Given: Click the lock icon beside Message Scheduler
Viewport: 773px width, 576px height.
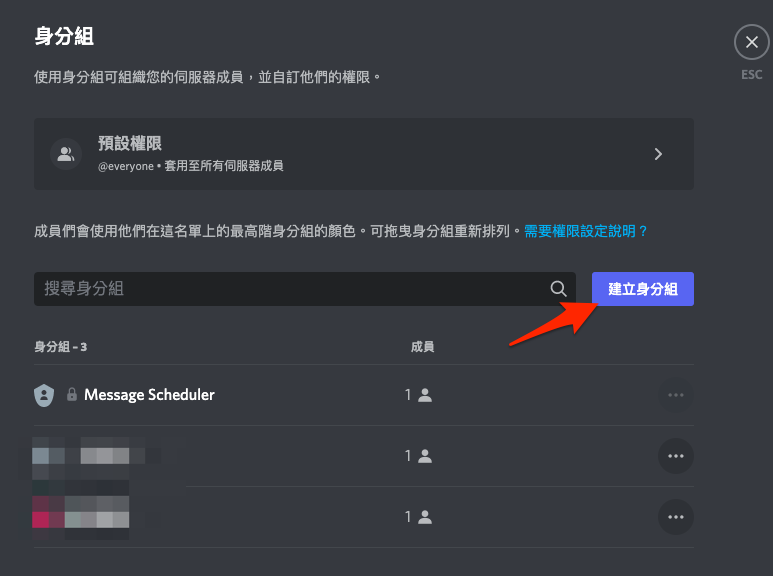Looking at the screenshot, I should point(72,395).
